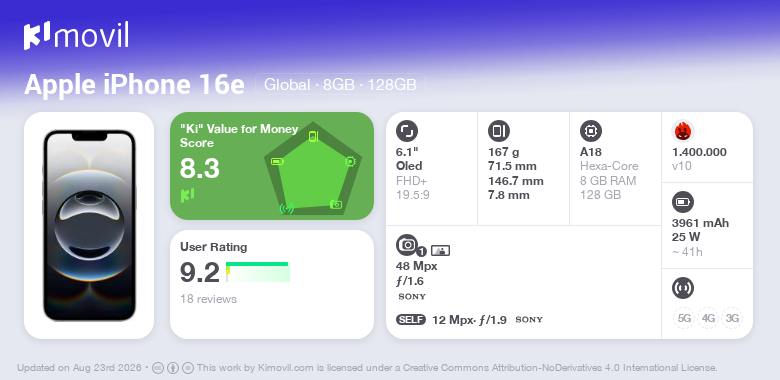780x380 pixels.
Task: Click the battery capacity icon
Action: [x=682, y=202]
